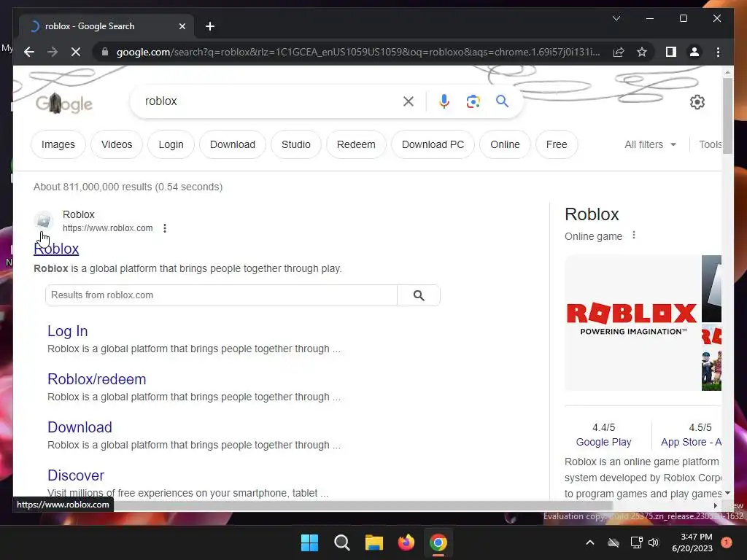Open the App Store rating link
The width and height of the screenshot is (747, 560).
tap(691, 442)
